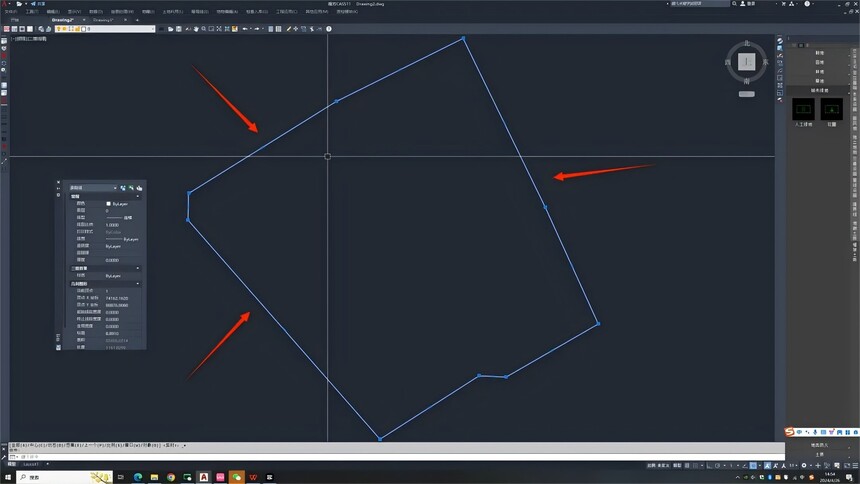The height and width of the screenshot is (484, 860).
Task: Click the search box in the title bar
Action: 699,4
